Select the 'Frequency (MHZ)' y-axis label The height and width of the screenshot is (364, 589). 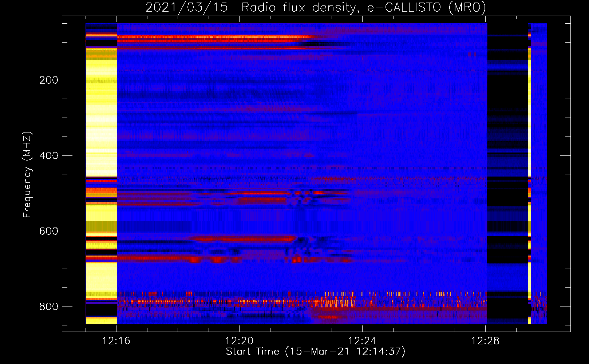pos(27,175)
